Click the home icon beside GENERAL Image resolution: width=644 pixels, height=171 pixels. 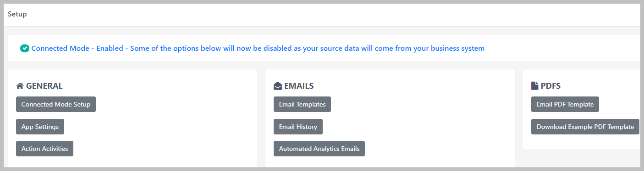[x=20, y=86]
